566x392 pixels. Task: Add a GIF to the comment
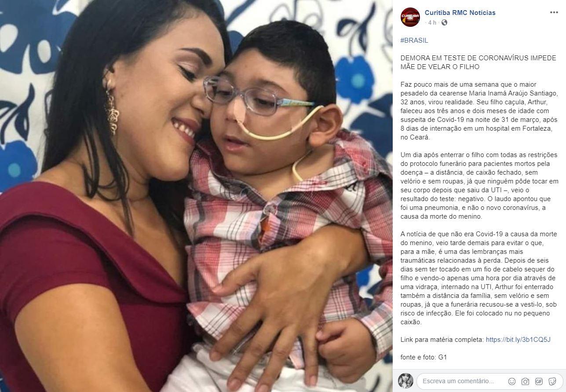pyautogui.click(x=539, y=381)
